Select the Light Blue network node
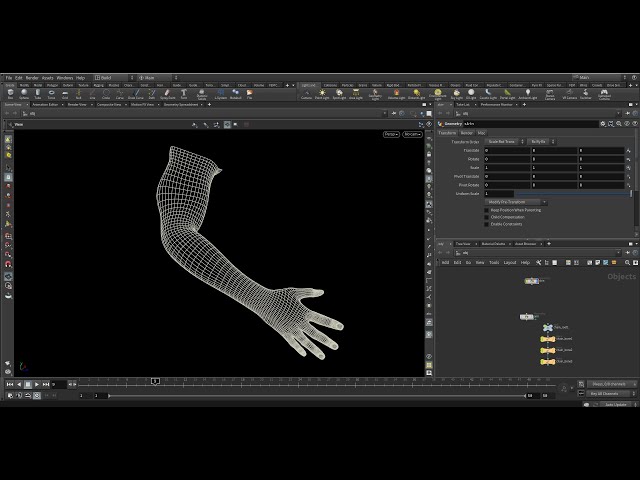 click(548, 327)
